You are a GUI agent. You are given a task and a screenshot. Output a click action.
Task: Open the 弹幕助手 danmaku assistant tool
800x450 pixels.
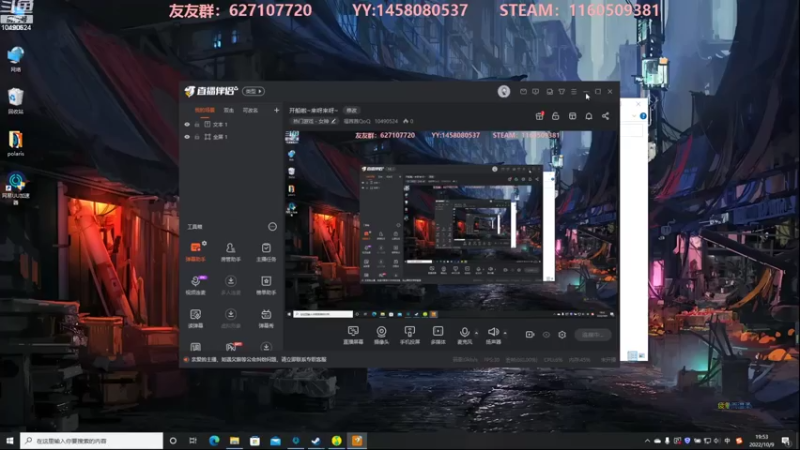195,252
